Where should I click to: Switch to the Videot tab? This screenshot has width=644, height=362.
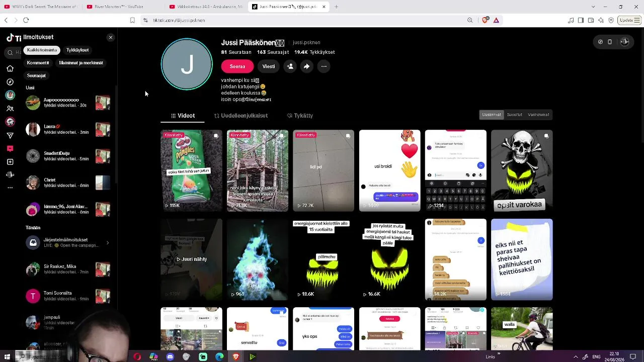click(x=183, y=116)
